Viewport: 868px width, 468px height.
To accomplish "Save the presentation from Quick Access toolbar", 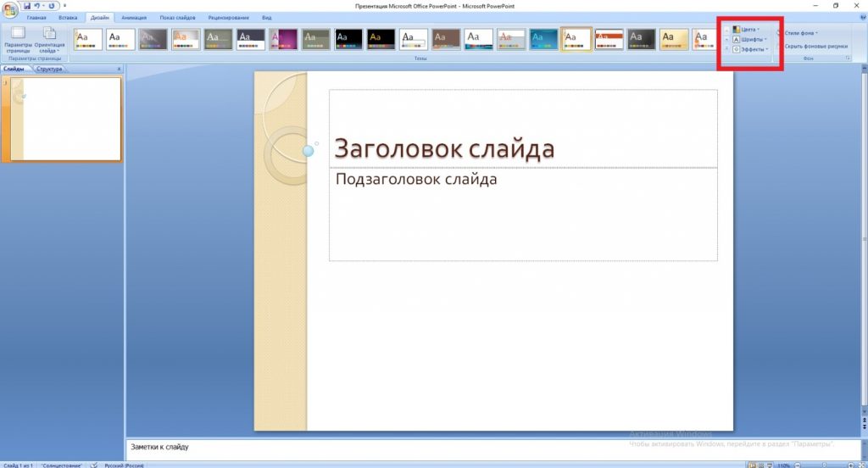I will click(x=26, y=6).
